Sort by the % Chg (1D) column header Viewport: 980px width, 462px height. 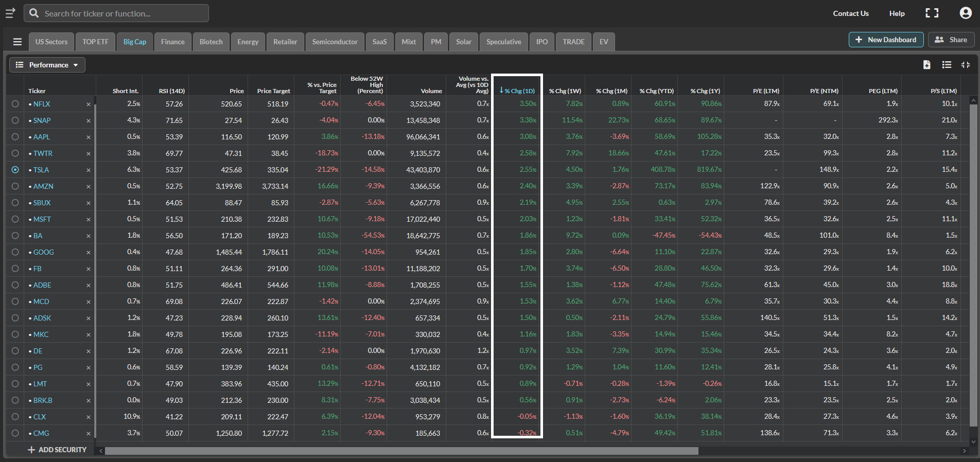click(517, 91)
